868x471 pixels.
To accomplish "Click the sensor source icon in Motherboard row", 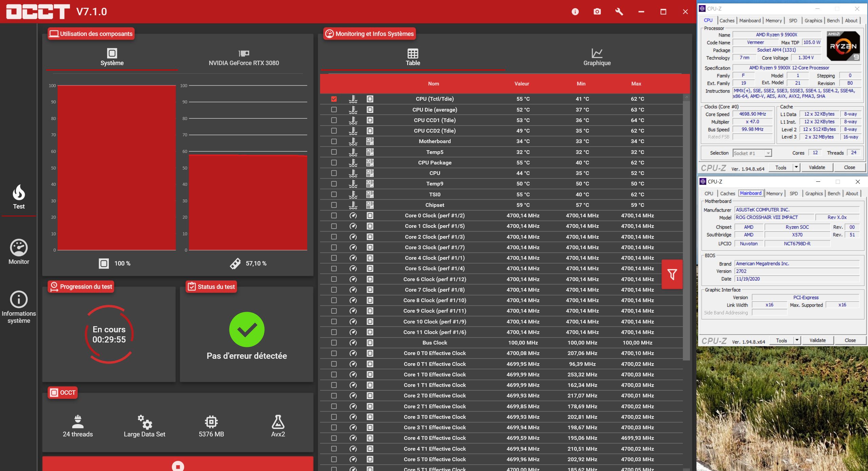I will point(370,141).
